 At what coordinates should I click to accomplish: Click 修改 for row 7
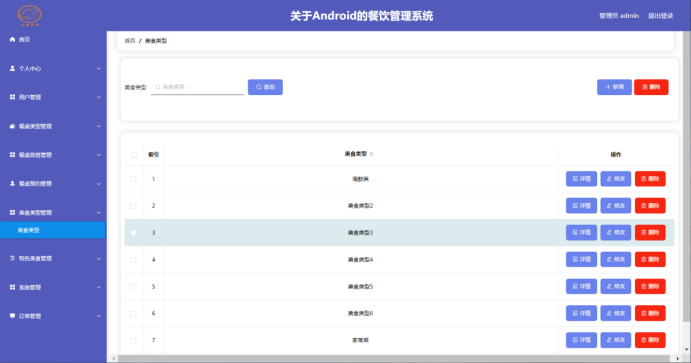click(616, 340)
